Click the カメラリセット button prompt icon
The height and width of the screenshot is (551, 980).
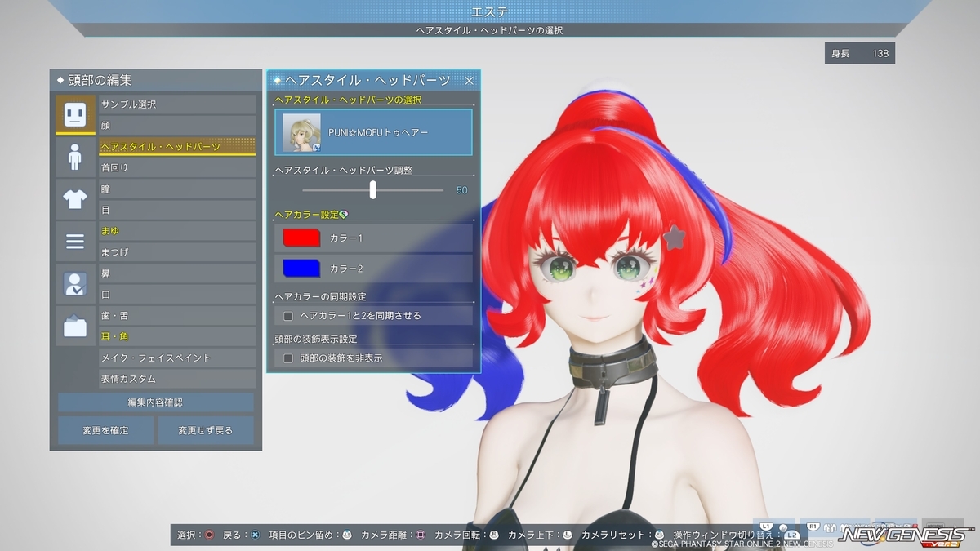point(659,535)
